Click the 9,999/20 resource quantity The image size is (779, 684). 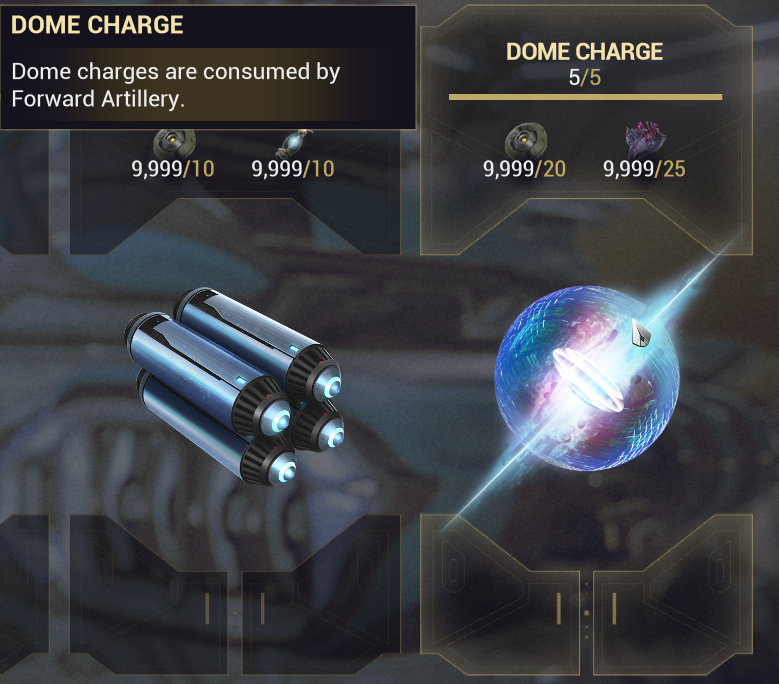tap(525, 169)
